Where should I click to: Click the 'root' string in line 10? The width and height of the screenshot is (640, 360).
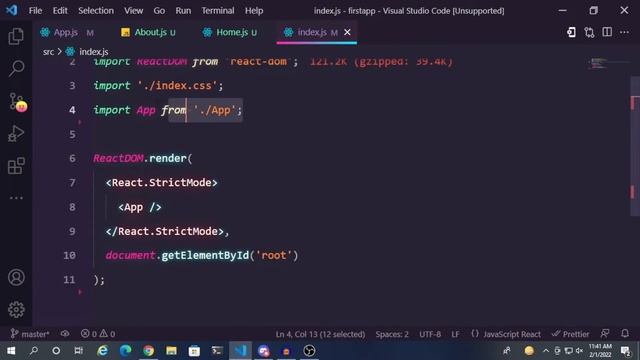point(273,256)
